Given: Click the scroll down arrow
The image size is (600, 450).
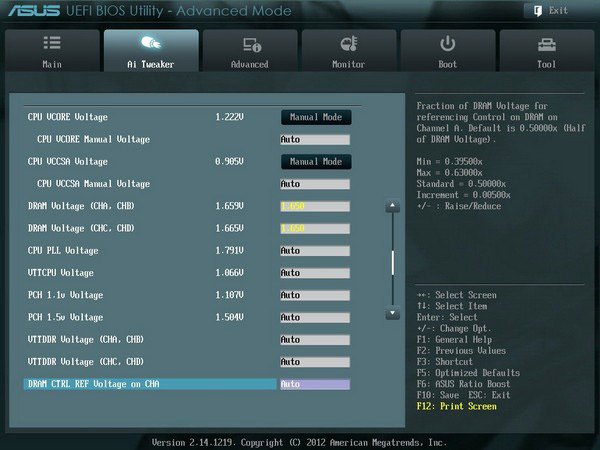Looking at the screenshot, I should (x=392, y=313).
